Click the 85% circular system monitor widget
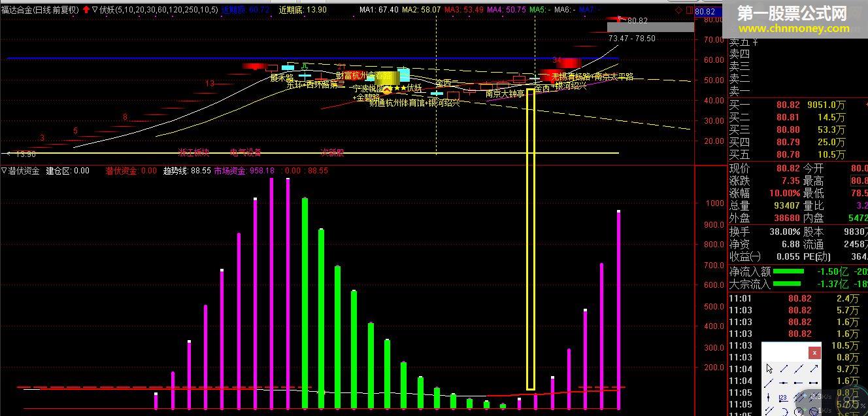868x416 pixels. click(x=852, y=402)
